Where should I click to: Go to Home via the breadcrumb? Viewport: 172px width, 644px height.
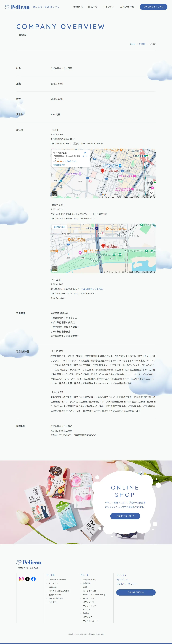[x=132, y=44]
